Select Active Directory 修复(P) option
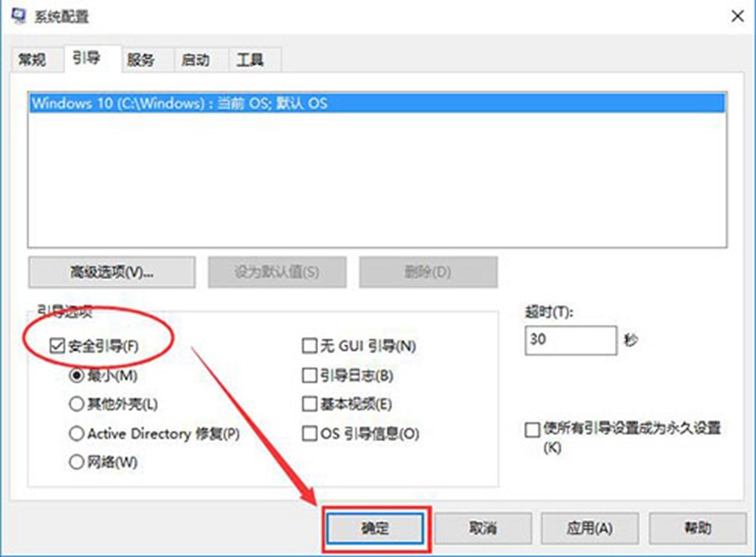 [76, 434]
